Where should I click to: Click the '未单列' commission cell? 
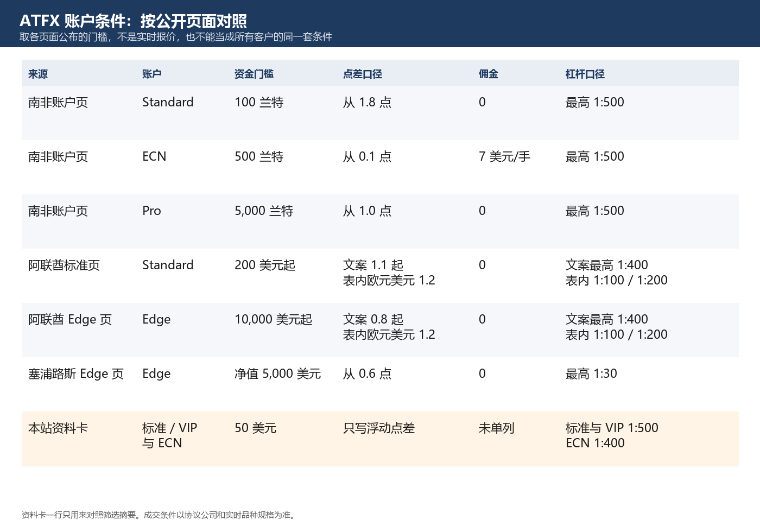click(496, 428)
